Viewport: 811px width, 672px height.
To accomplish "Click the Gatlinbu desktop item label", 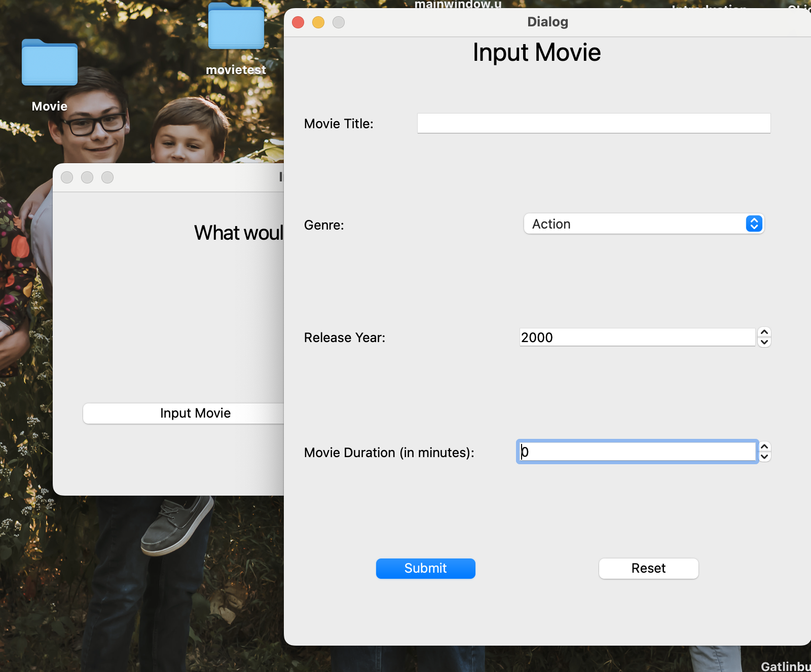I will [x=786, y=666].
